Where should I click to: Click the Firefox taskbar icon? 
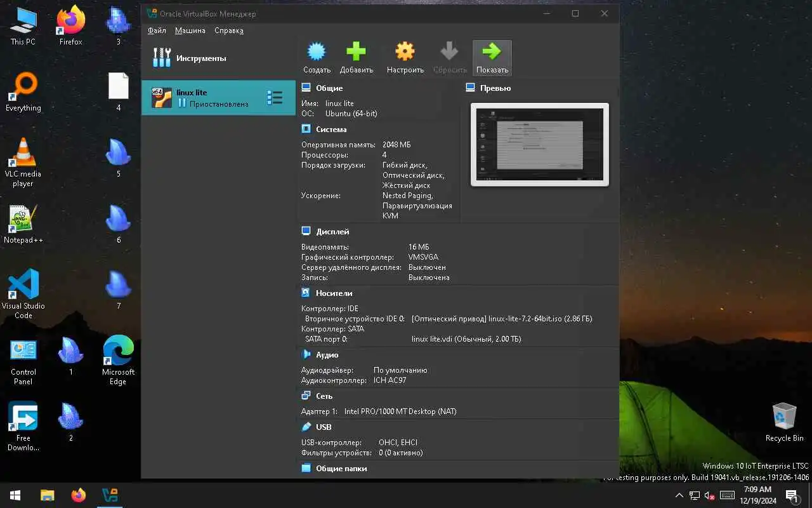point(79,495)
